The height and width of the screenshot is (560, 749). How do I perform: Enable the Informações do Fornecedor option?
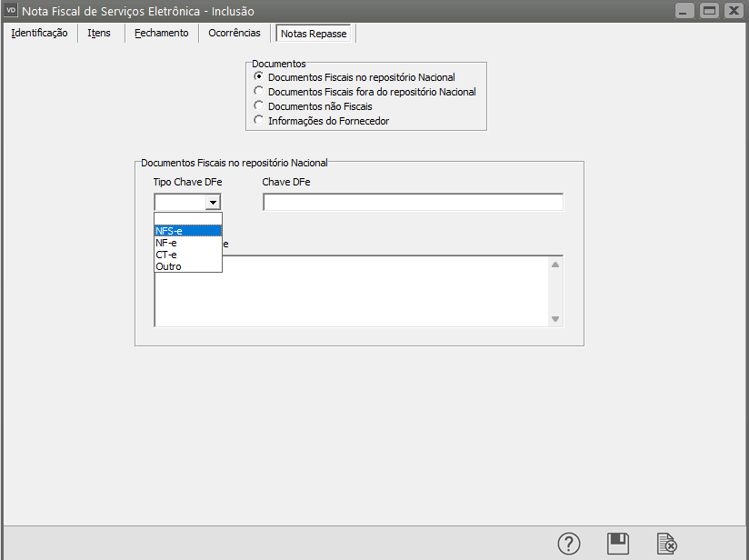pyautogui.click(x=259, y=121)
